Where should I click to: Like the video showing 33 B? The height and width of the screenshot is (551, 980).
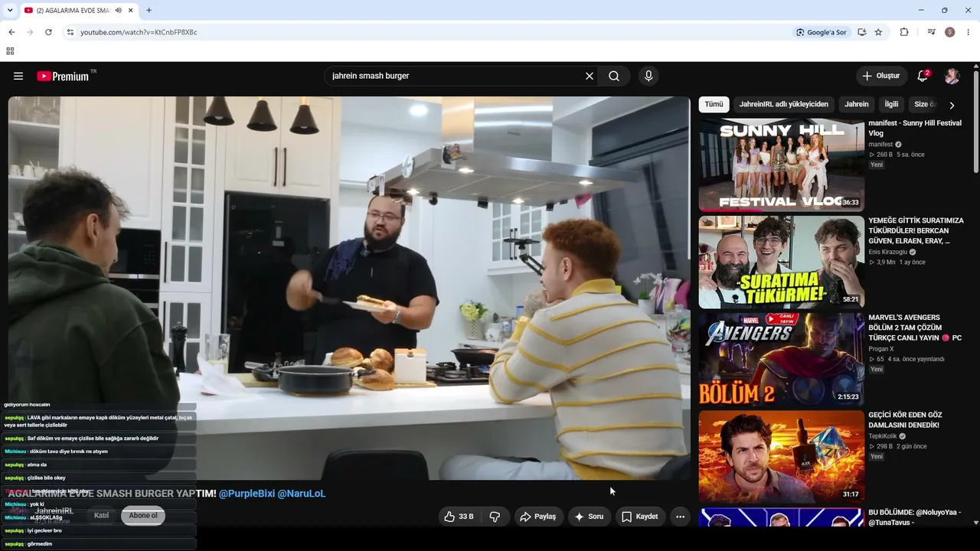(x=459, y=517)
